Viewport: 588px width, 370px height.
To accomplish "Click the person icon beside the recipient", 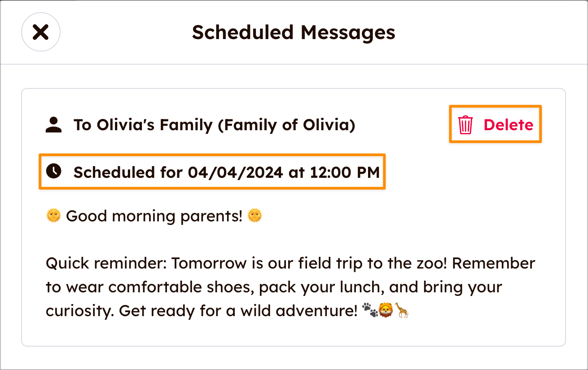I will point(54,124).
